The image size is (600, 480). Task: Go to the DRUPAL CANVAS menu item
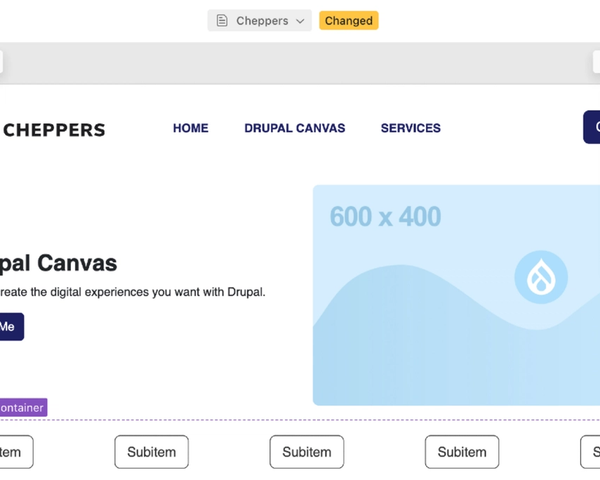(x=295, y=128)
